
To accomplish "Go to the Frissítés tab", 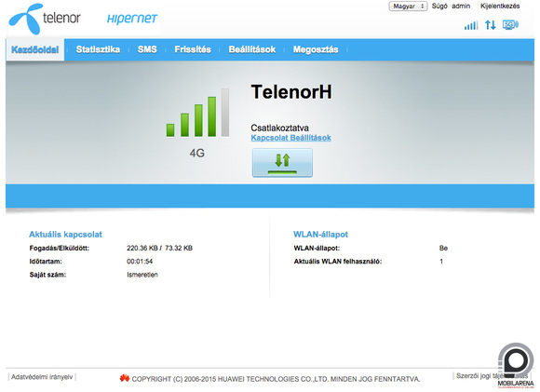I will tap(193, 49).
